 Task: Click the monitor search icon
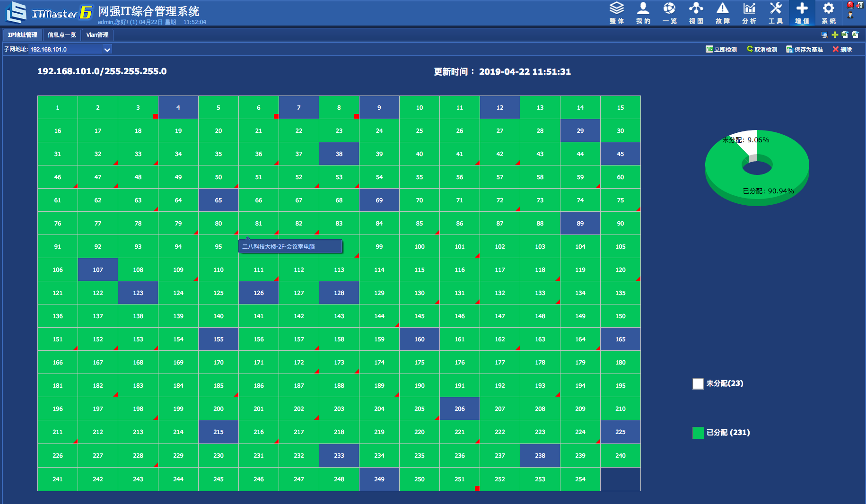pyautogui.click(x=824, y=35)
